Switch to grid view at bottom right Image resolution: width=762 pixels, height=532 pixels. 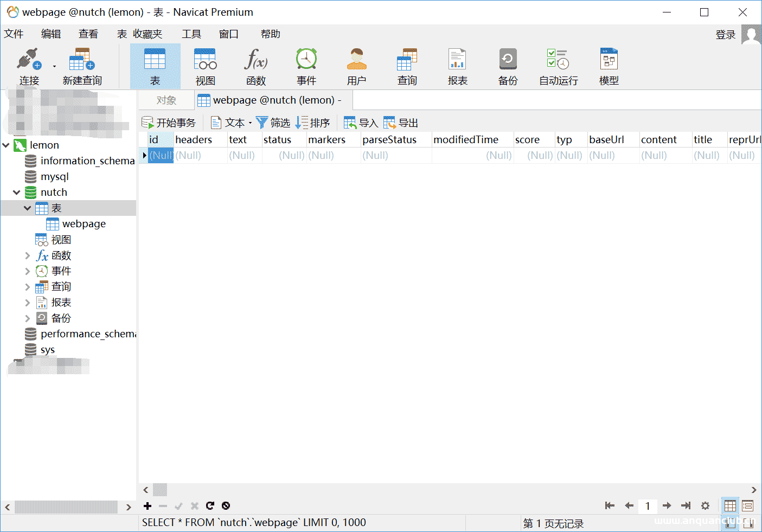730,506
